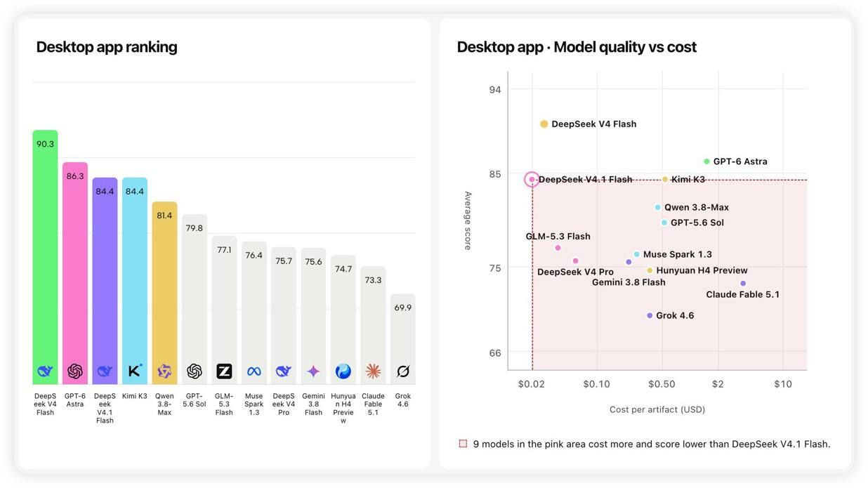Select the Hunyuan H4 Preview scatter dot
The height and width of the screenshot is (488, 868).
point(650,270)
